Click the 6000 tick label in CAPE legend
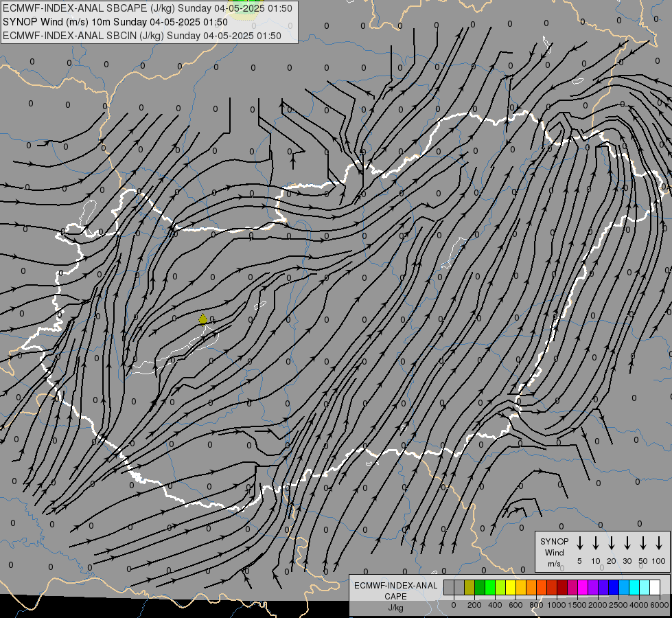The width and height of the screenshot is (672, 618). point(660,605)
